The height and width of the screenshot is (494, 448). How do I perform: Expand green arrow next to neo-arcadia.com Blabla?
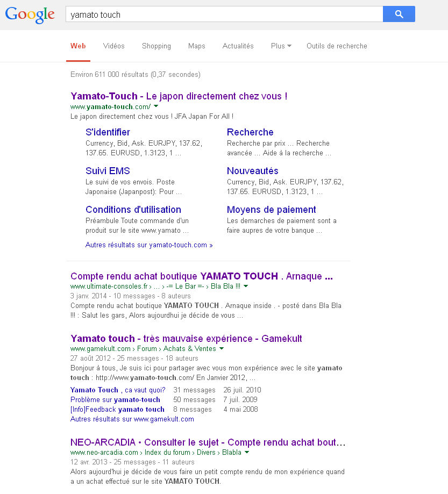pyautogui.click(x=247, y=453)
